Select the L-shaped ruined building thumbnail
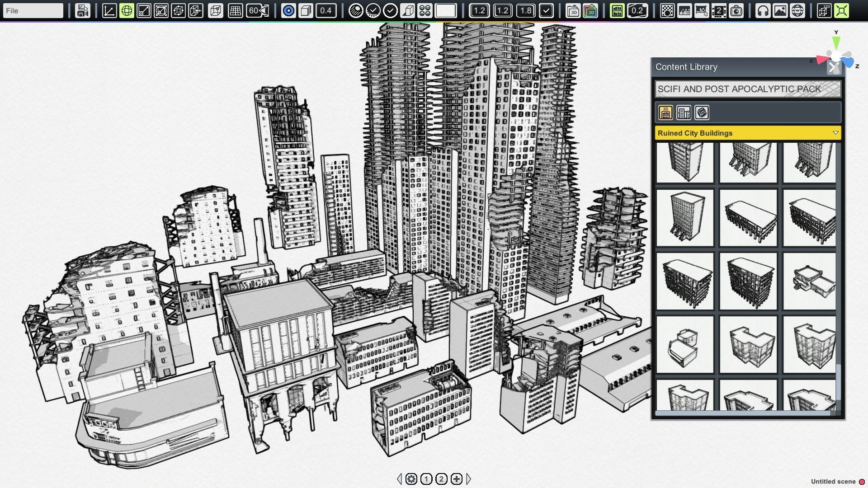Screen dimensions: 868x488 coord(748,345)
